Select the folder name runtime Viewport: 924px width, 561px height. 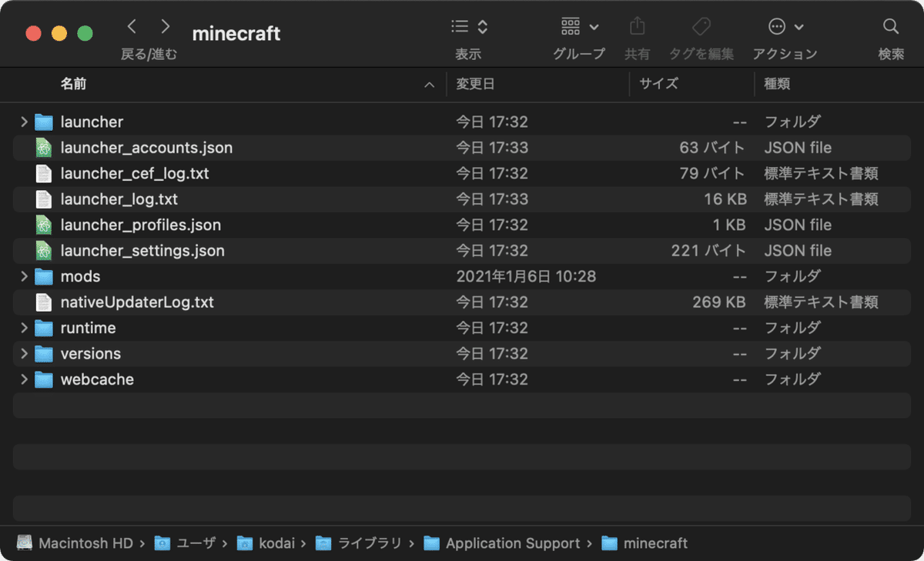88,327
